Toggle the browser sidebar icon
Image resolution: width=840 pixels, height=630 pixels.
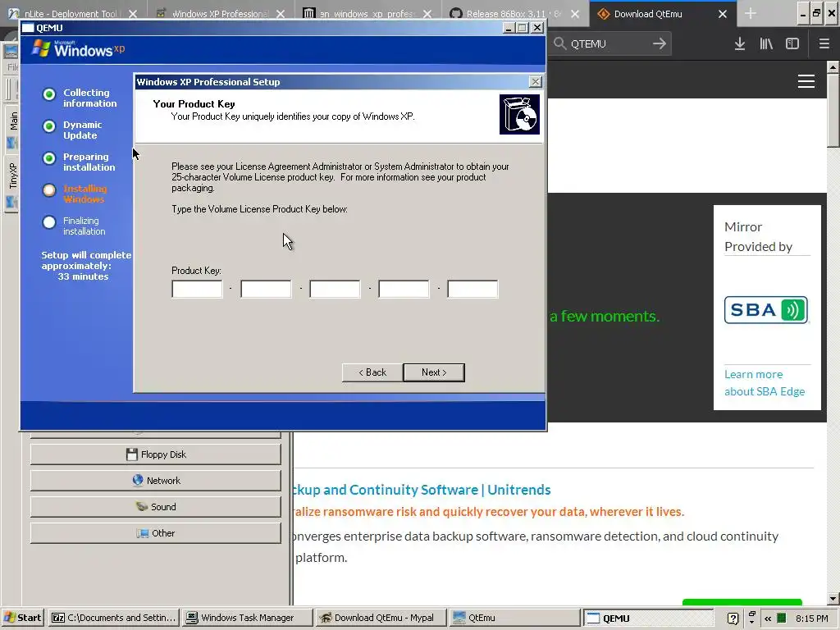pos(792,44)
